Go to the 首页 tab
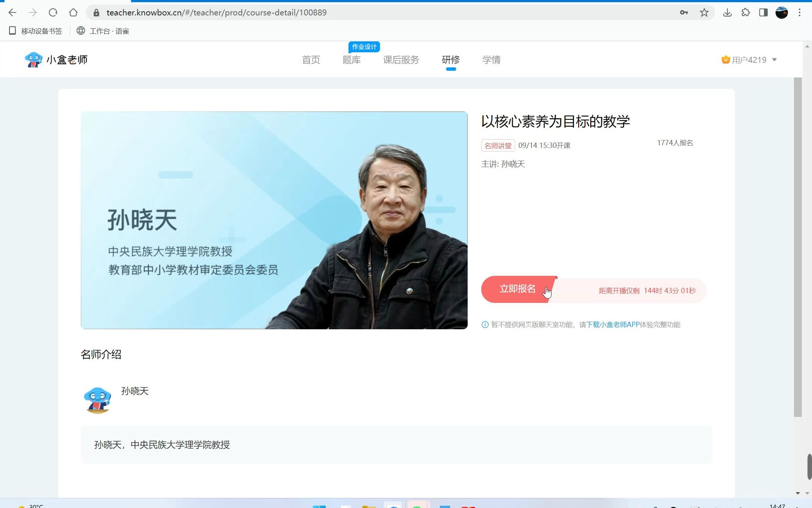 [x=311, y=59]
